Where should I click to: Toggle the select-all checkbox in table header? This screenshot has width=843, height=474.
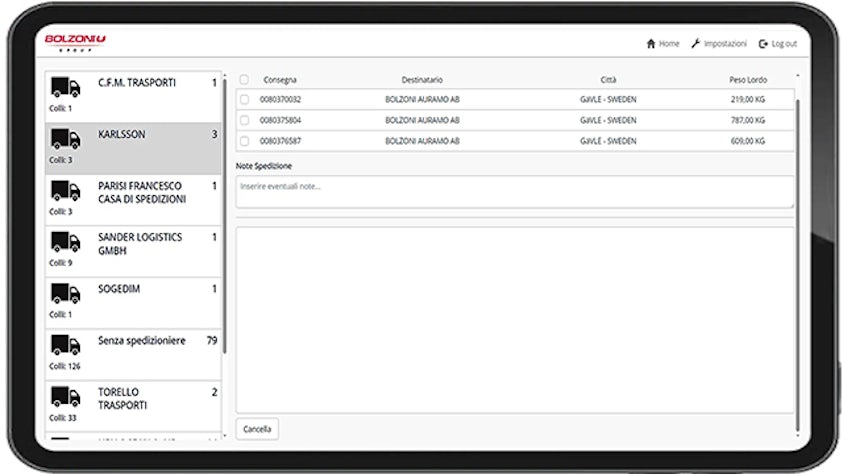(x=244, y=80)
